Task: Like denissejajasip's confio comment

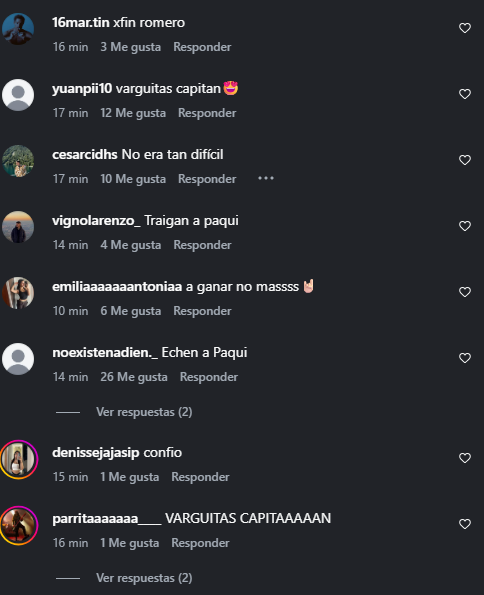Action: [x=465, y=458]
